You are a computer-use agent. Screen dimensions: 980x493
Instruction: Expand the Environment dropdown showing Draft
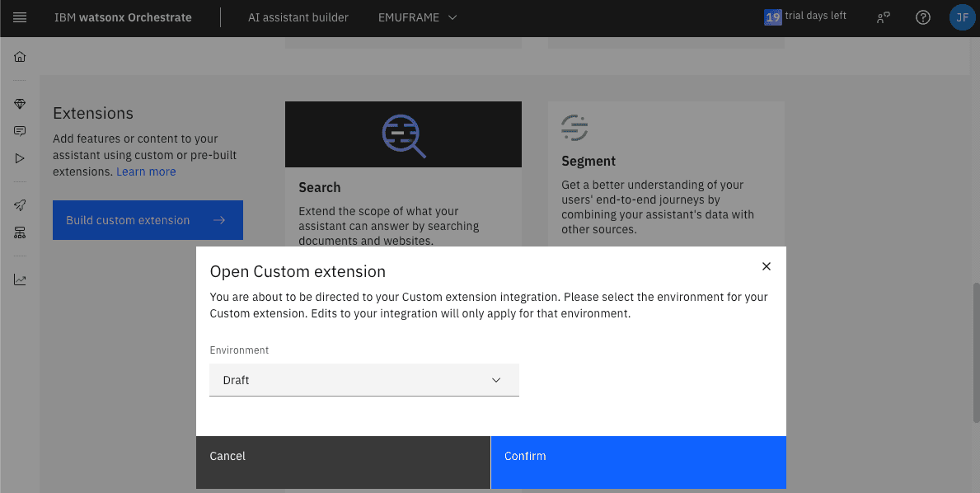364,380
